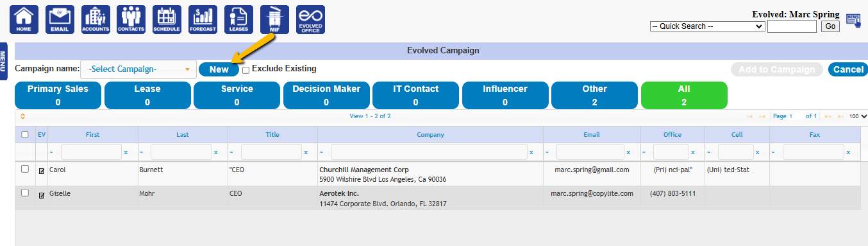Select the Decision Maker tab

tap(326, 95)
